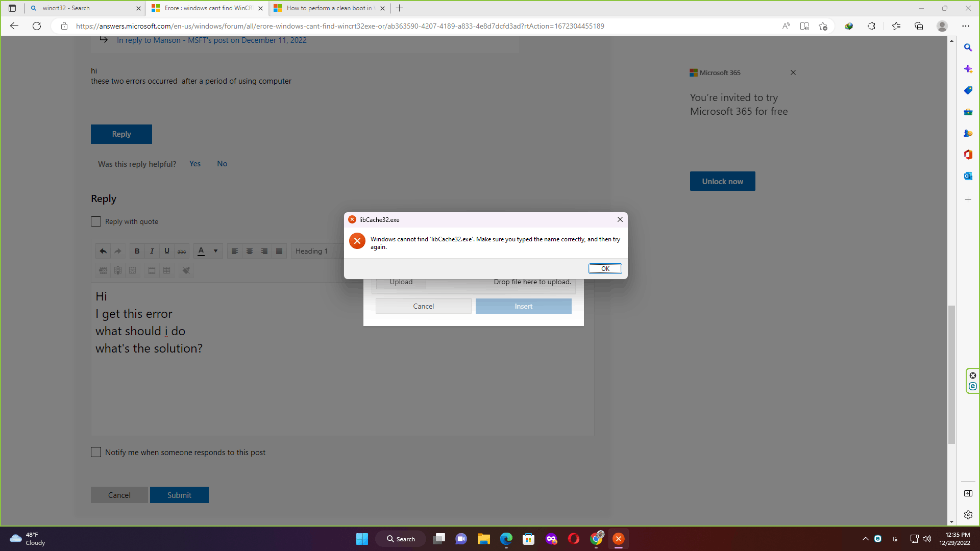Open the clean boot tab

pos(329,8)
